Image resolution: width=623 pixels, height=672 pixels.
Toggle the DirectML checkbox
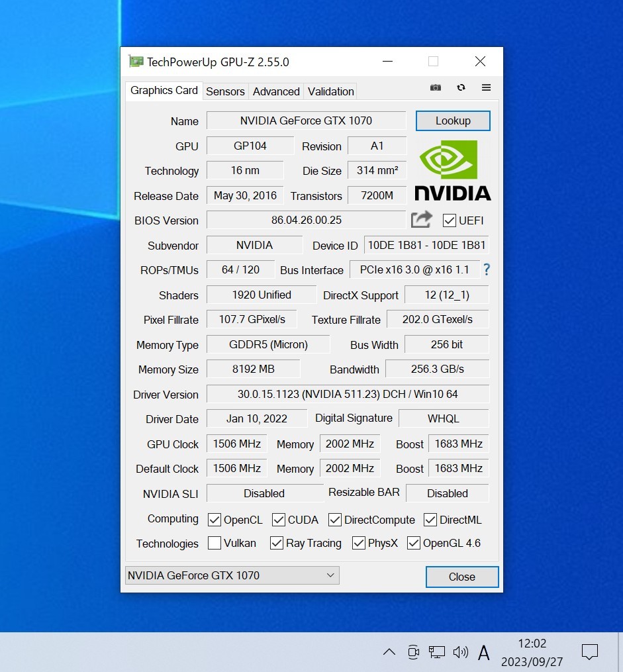[x=430, y=520]
